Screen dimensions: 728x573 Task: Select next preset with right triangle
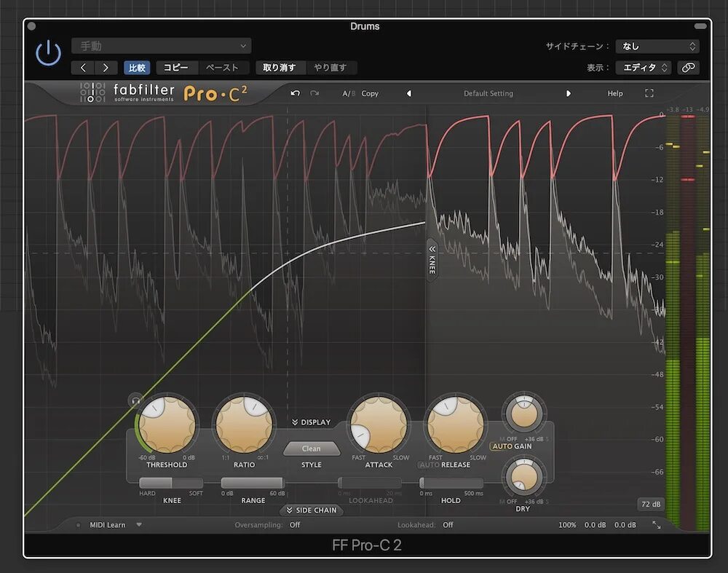click(568, 93)
